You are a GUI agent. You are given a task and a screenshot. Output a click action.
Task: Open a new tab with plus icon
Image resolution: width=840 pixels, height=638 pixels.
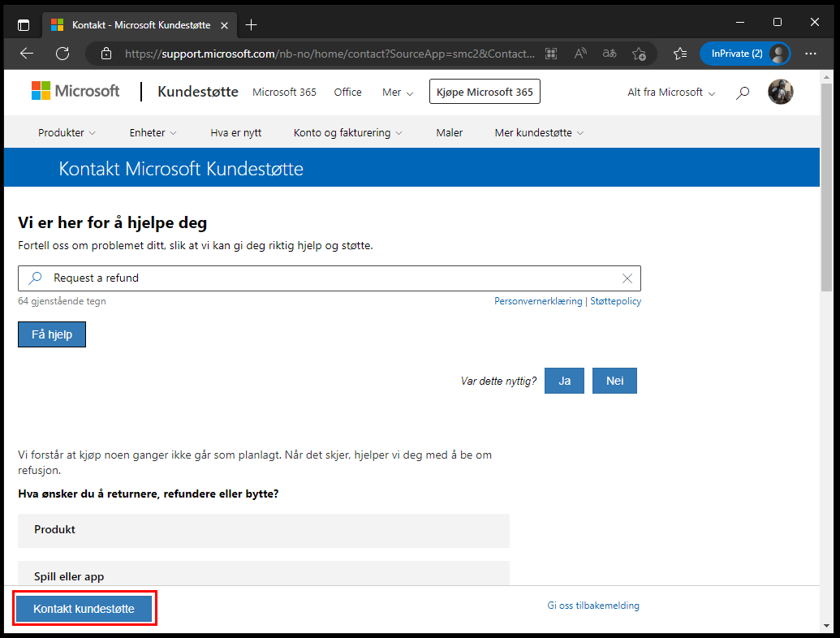click(x=251, y=25)
